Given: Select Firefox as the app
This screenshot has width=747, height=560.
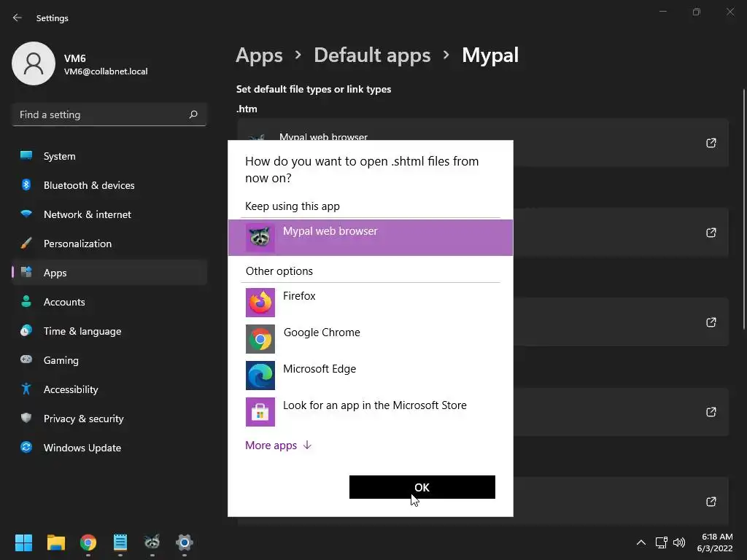Looking at the screenshot, I should 370,303.
